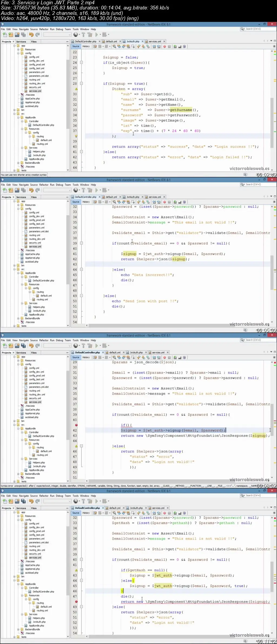
Task: Go to next bookmark in second frame
Action: point(143,202)
